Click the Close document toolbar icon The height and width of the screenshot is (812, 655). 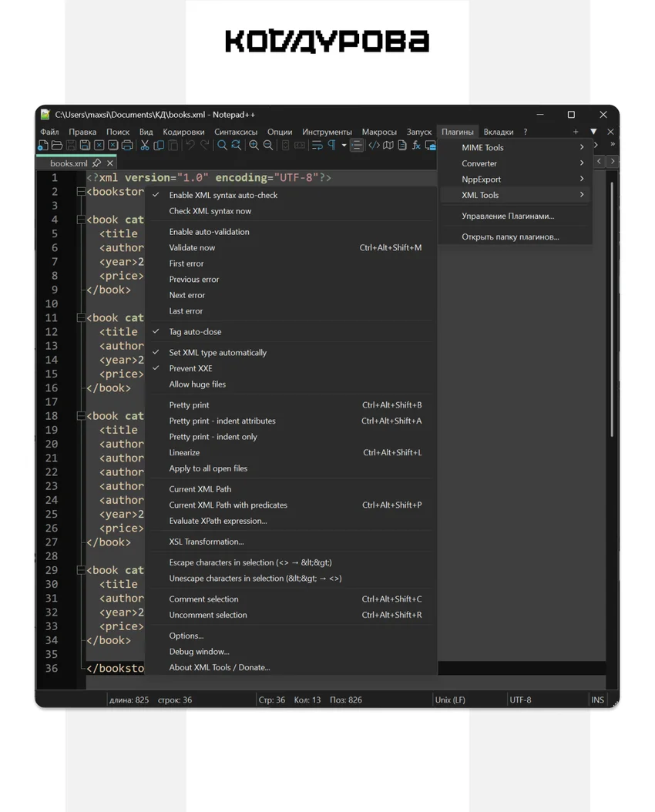[x=99, y=146]
